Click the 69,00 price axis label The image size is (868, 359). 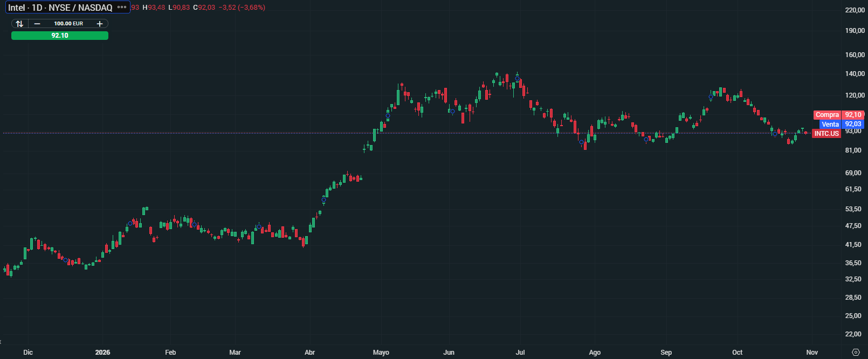tap(853, 173)
